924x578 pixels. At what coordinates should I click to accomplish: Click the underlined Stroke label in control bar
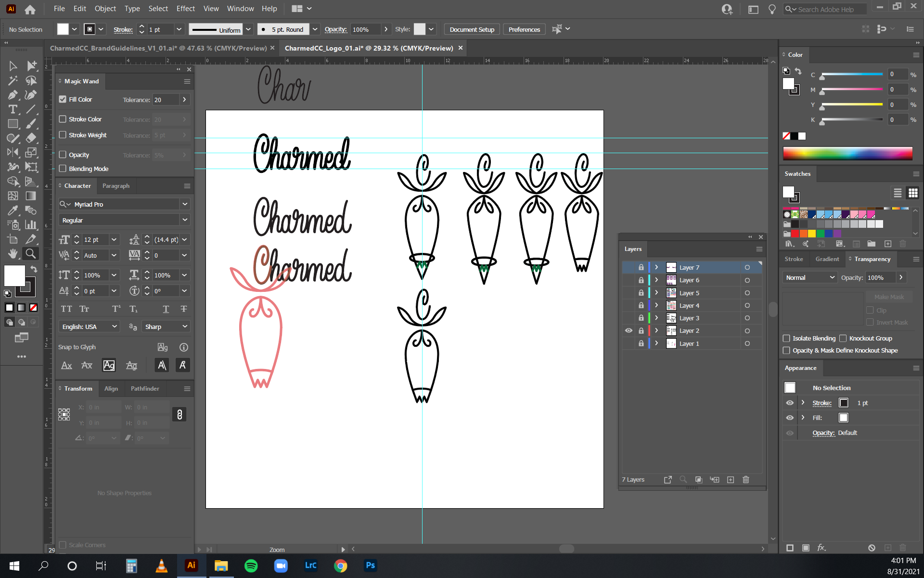[x=123, y=30]
